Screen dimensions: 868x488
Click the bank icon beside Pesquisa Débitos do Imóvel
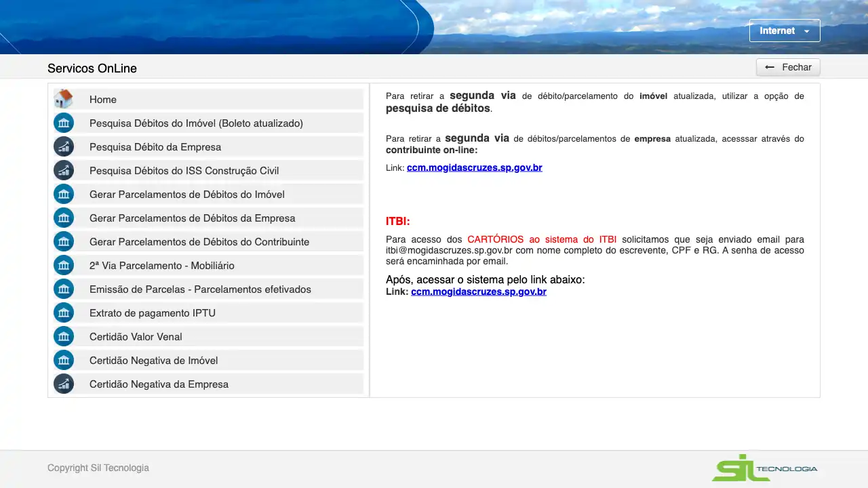click(64, 123)
